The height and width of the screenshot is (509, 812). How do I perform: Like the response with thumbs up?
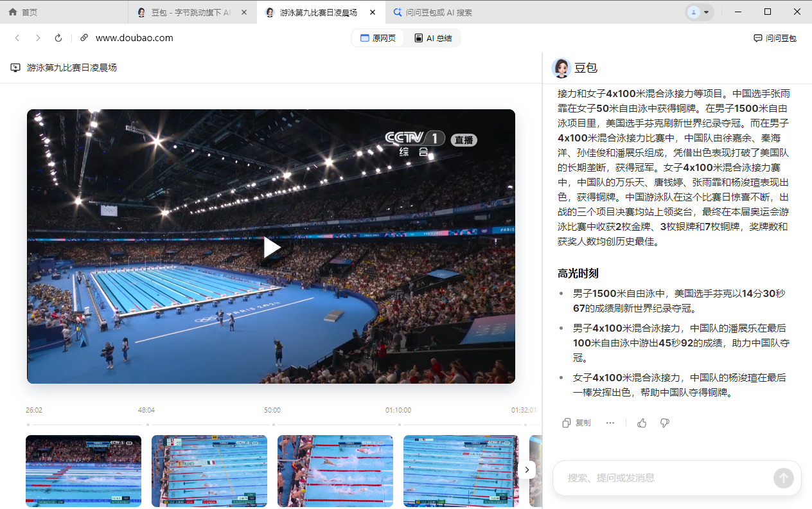pyautogui.click(x=642, y=423)
